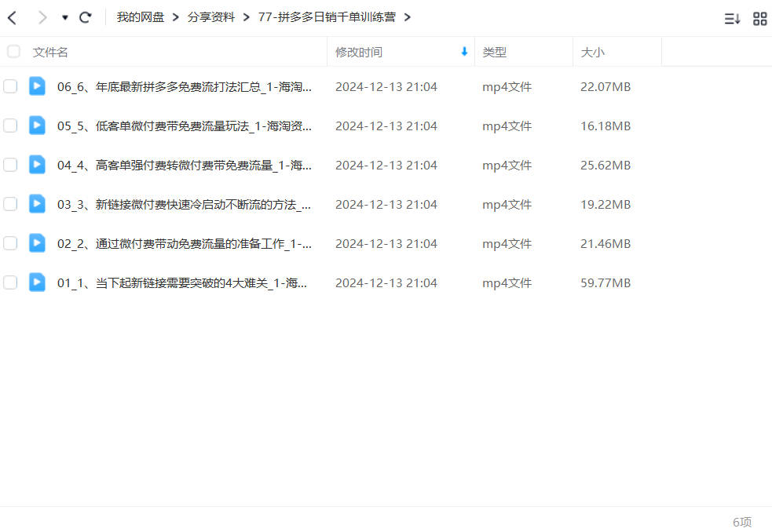The height and width of the screenshot is (532, 772).
Task: Click the 25.62MB size value
Action: tap(606, 166)
